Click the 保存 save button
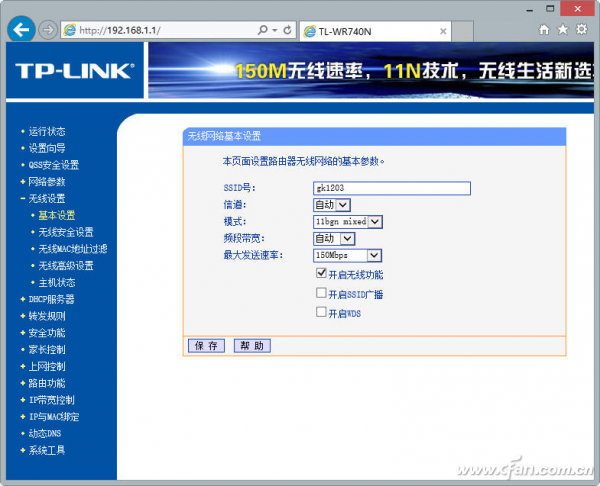The height and width of the screenshot is (486, 600). coord(206,346)
